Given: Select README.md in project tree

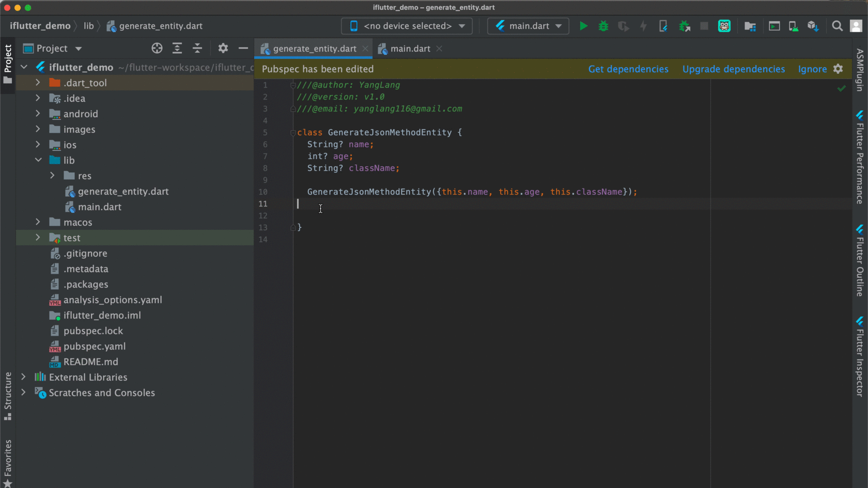Looking at the screenshot, I should click(90, 361).
